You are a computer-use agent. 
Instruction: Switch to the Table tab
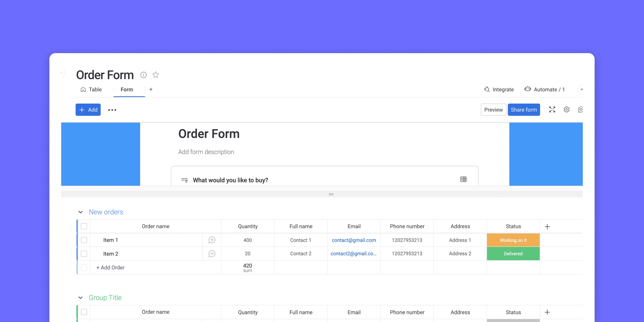[x=95, y=90]
